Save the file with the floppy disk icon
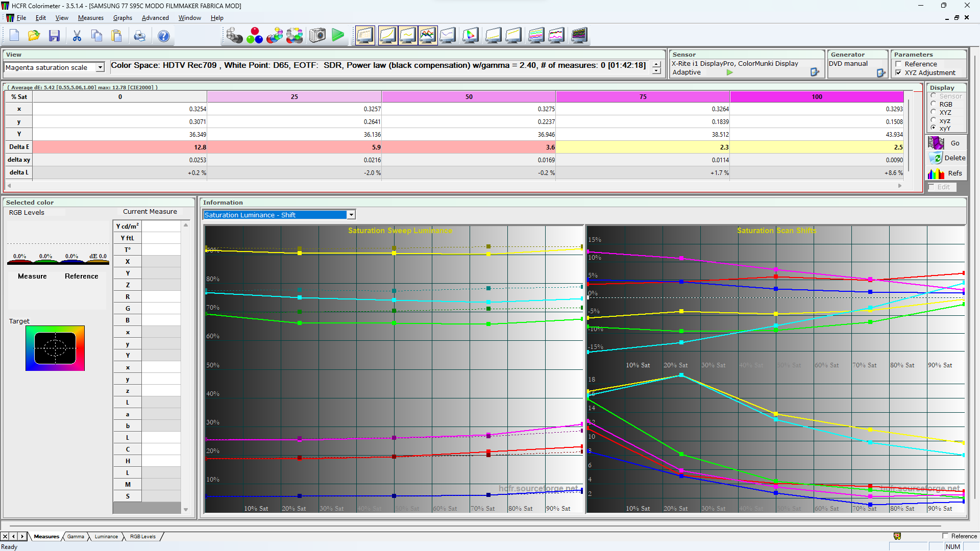Screen dimensions: 980x551 [55, 36]
